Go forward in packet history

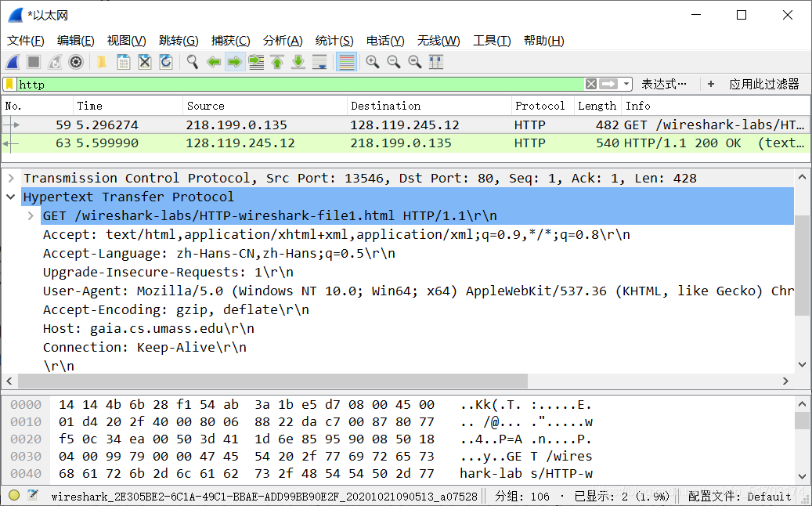(235, 62)
